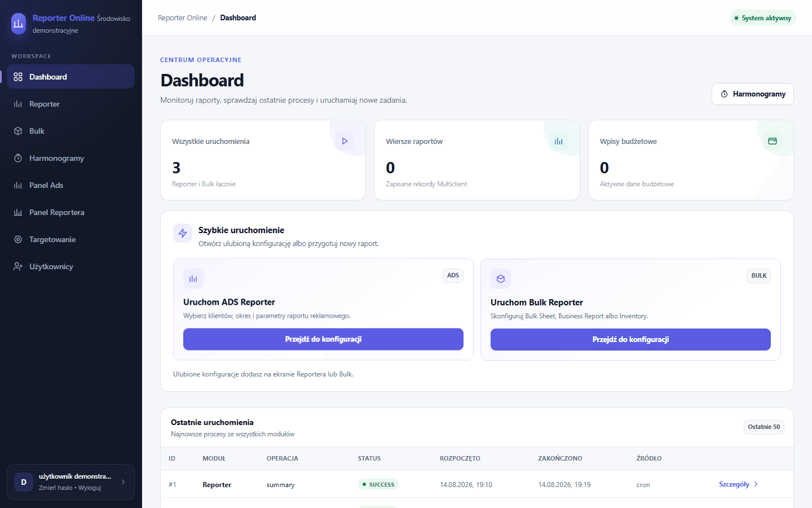The image size is (812, 508).
Task: Click the STATUS column header
Action: (x=369, y=458)
